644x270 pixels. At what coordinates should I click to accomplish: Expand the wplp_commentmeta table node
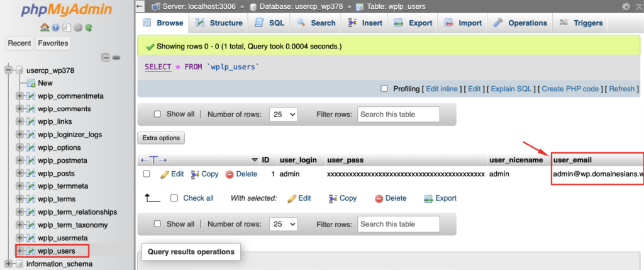pyautogui.click(x=19, y=96)
